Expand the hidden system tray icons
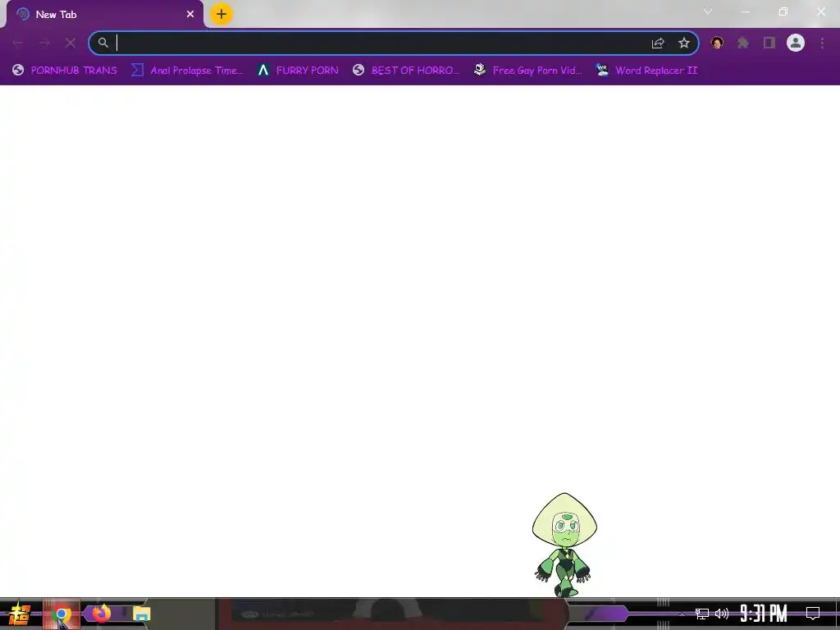Viewport: 840px width, 630px height. 682,614
